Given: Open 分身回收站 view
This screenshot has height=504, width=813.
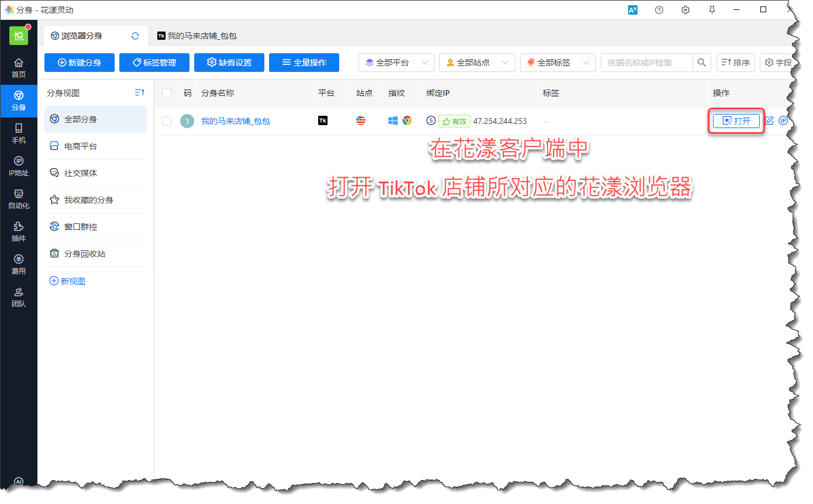Looking at the screenshot, I should coord(95,254).
